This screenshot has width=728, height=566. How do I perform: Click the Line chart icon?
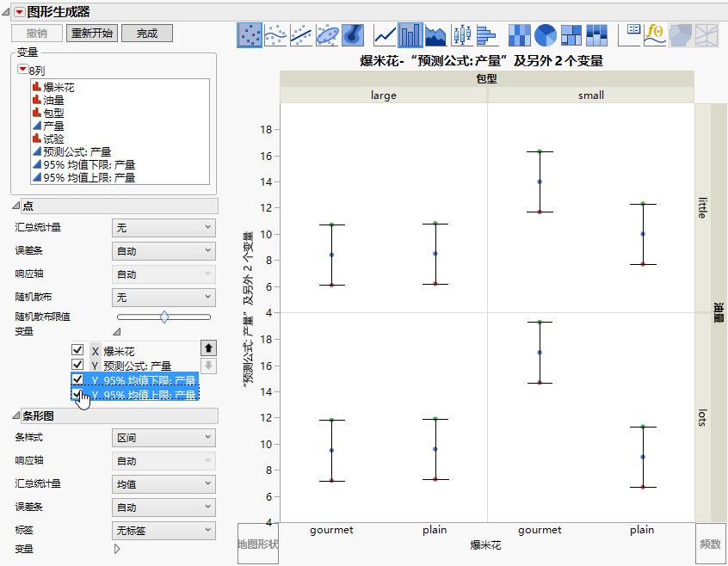[385, 34]
